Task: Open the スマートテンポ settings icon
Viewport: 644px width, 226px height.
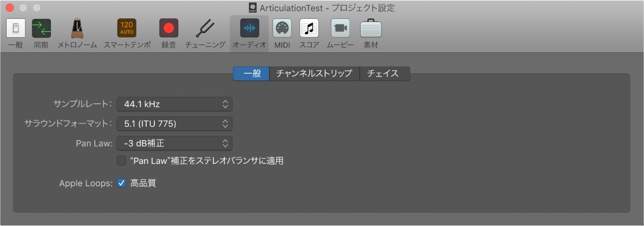Action: point(127,29)
